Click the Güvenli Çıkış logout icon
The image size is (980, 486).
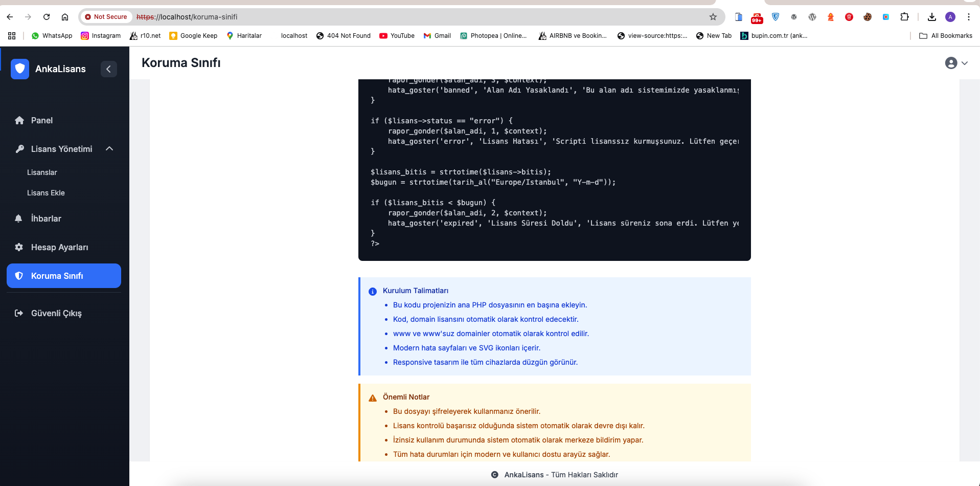(19, 313)
